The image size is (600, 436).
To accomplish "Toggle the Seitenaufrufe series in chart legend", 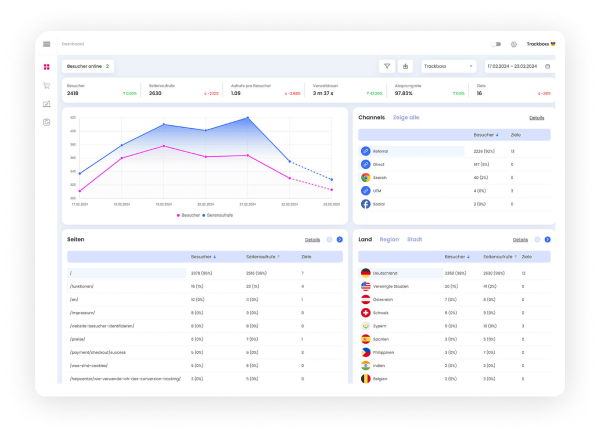I will tap(220, 215).
